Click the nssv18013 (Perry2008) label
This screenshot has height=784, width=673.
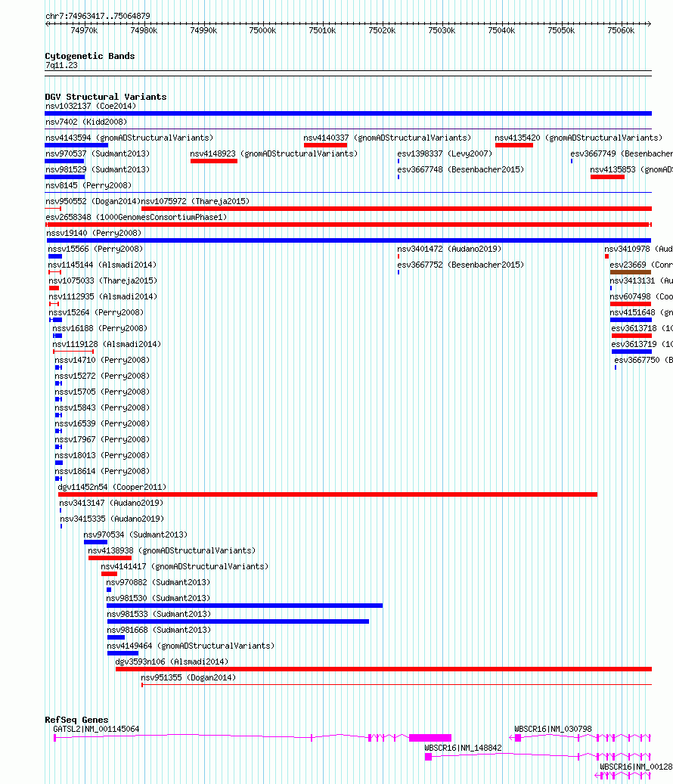pyautogui.click(x=102, y=455)
